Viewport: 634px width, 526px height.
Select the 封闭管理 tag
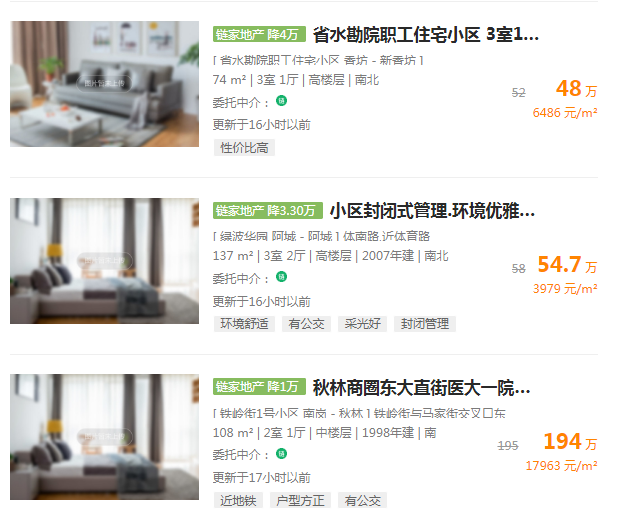[425, 324]
